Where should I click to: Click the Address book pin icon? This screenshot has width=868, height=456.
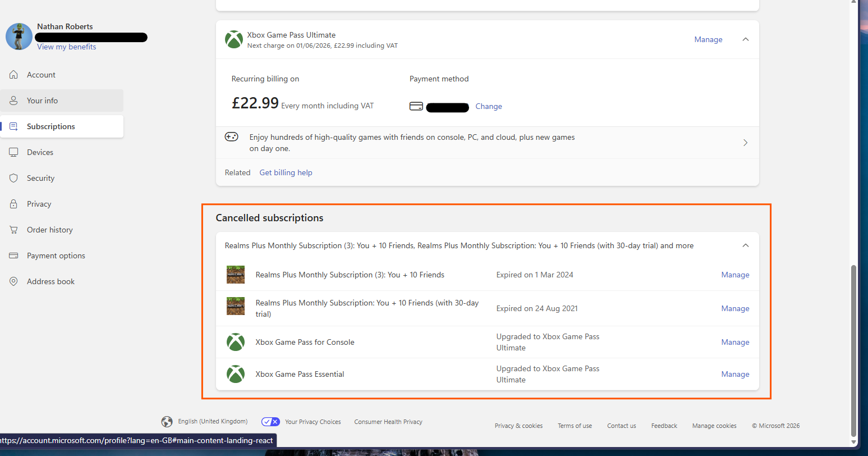pyautogui.click(x=13, y=281)
